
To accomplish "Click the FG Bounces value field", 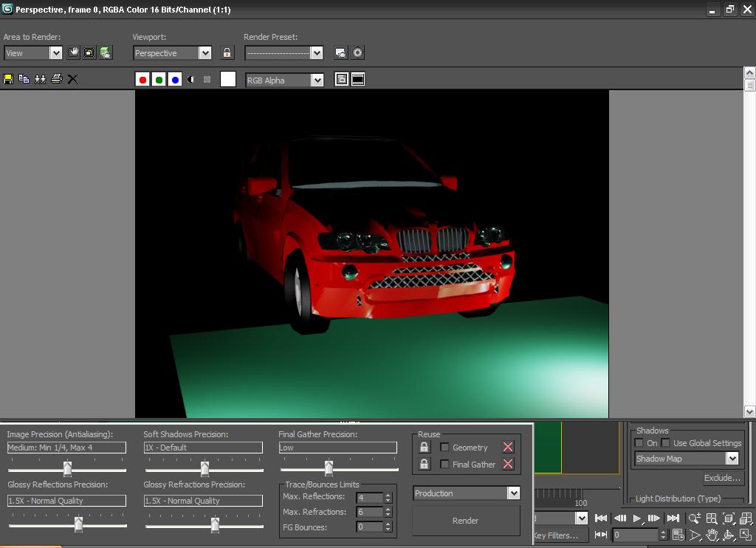I will [370, 527].
